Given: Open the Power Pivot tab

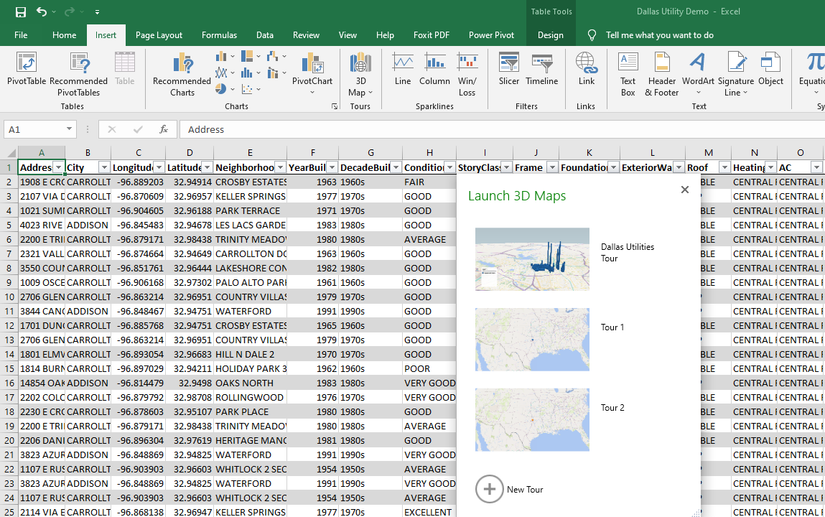Looking at the screenshot, I should click(x=491, y=35).
